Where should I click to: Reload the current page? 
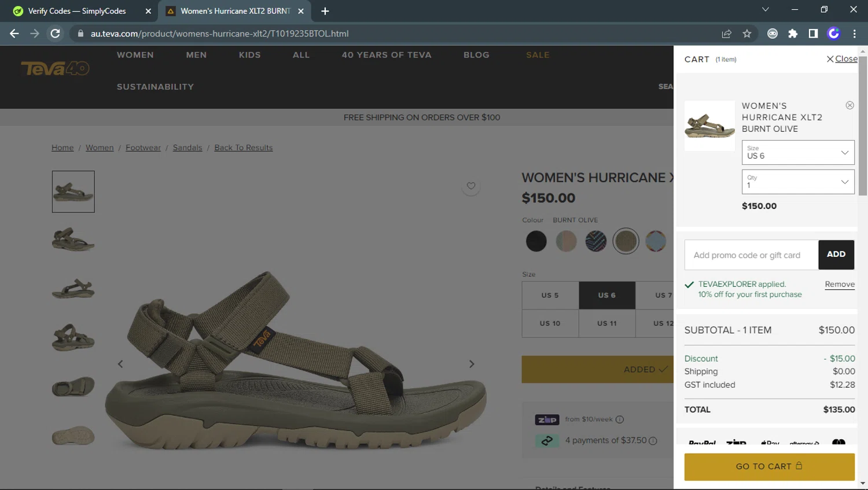(x=56, y=34)
